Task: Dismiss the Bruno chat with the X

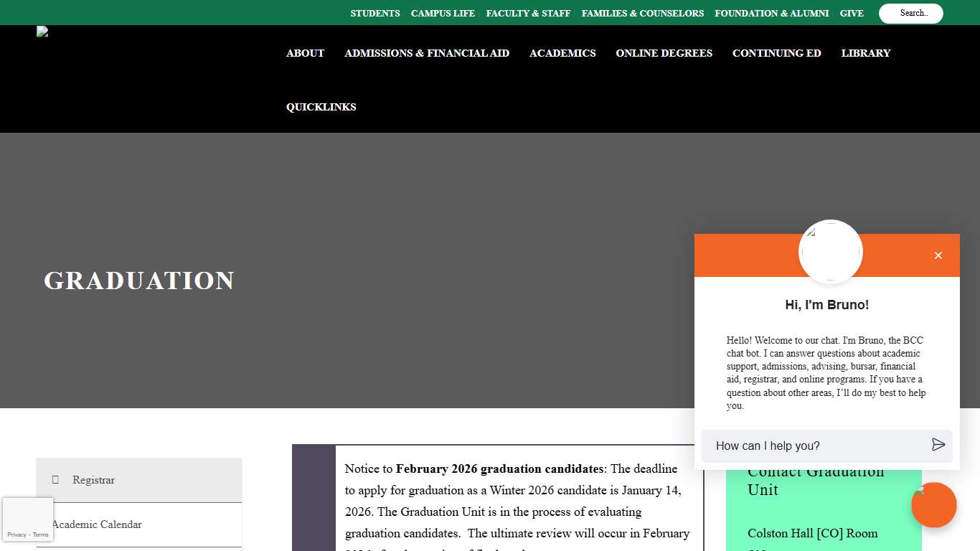Action: tap(938, 255)
